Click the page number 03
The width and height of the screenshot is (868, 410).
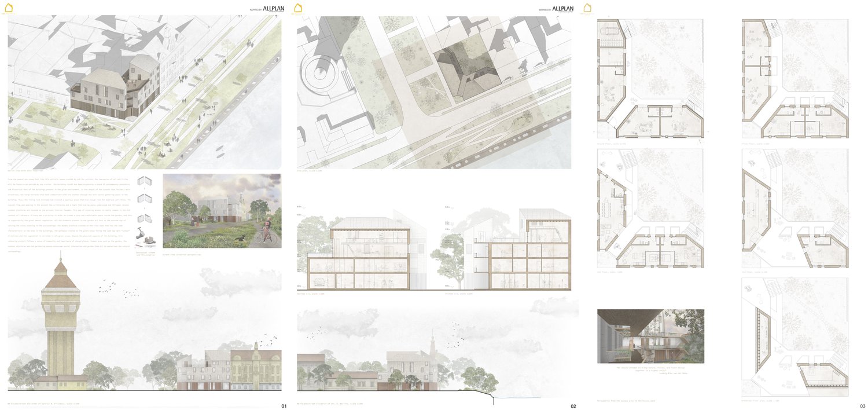pos(862,407)
